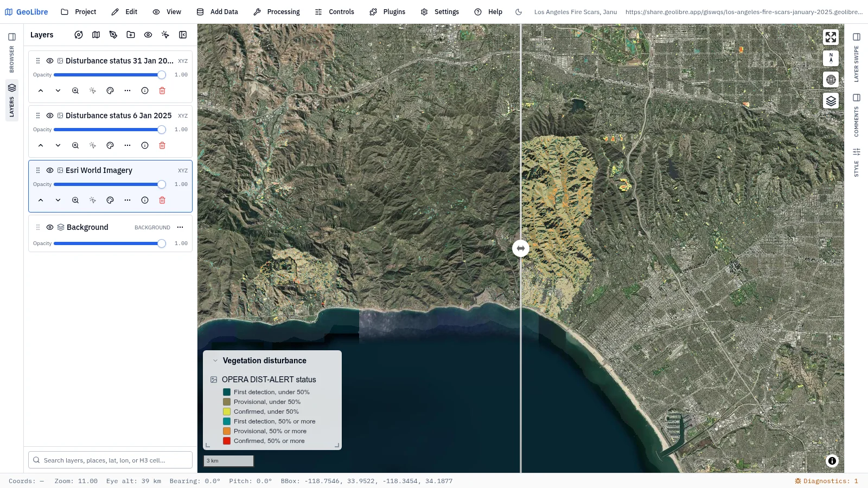Click the add group folder icon in Layers header

(x=131, y=35)
